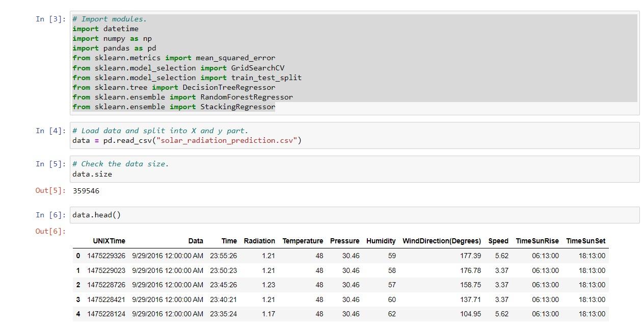Click the In [5]: prompt label

click(x=50, y=164)
